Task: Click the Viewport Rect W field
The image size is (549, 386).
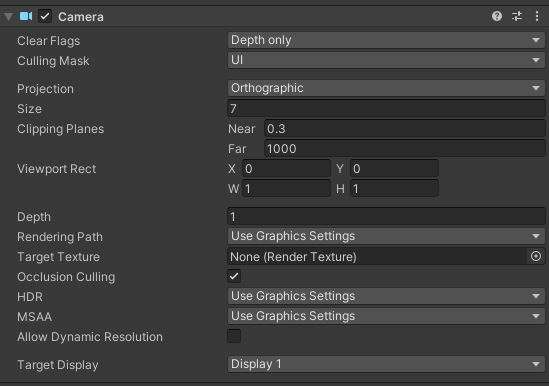Action: coord(286,189)
